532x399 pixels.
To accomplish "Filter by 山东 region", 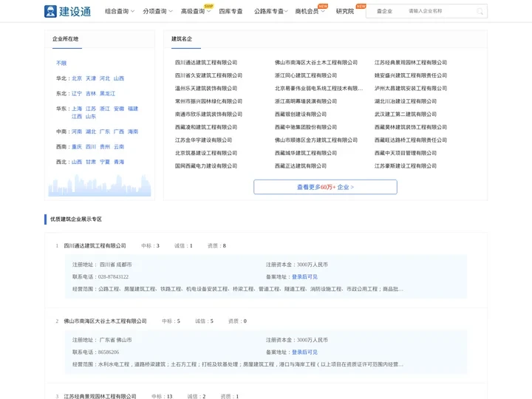I will point(91,117).
